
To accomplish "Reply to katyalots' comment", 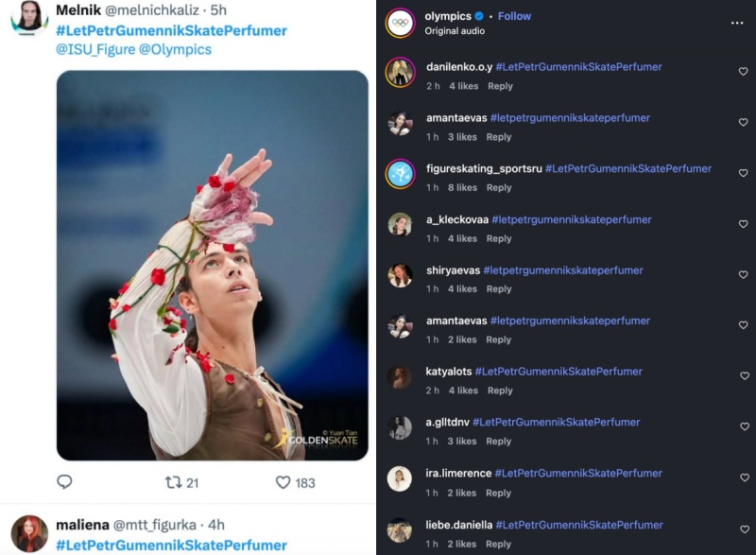I will [499, 390].
